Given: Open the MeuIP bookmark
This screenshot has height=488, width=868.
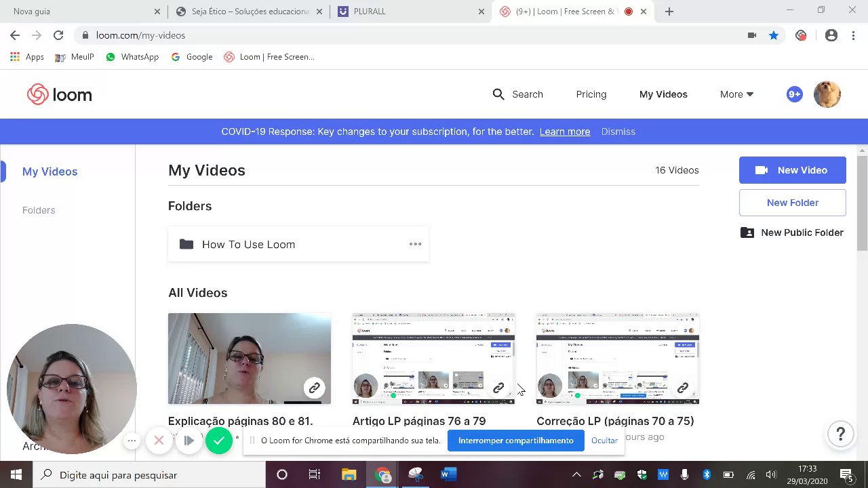Looking at the screenshot, I should pyautogui.click(x=75, y=57).
